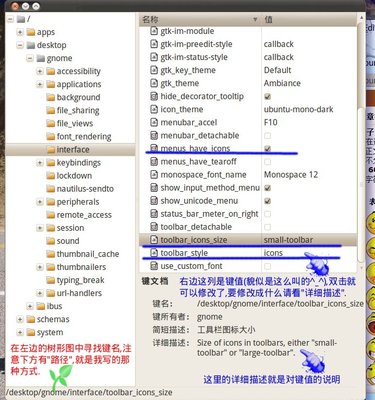Select the ibus tree item

click(54, 306)
